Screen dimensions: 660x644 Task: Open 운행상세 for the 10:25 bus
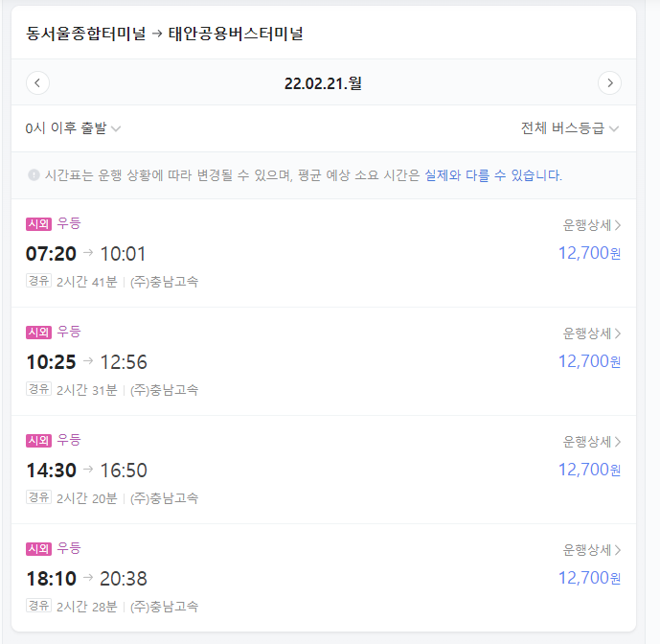[592, 333]
